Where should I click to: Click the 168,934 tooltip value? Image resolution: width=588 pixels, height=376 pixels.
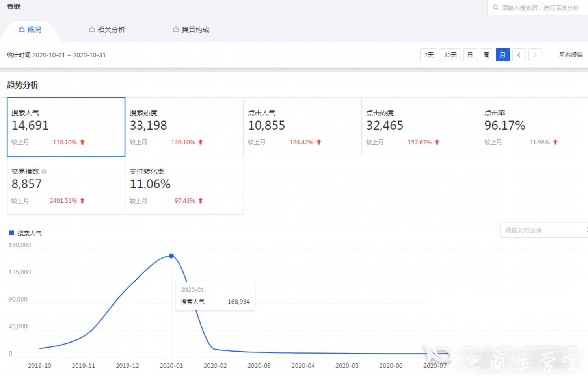[x=239, y=302]
